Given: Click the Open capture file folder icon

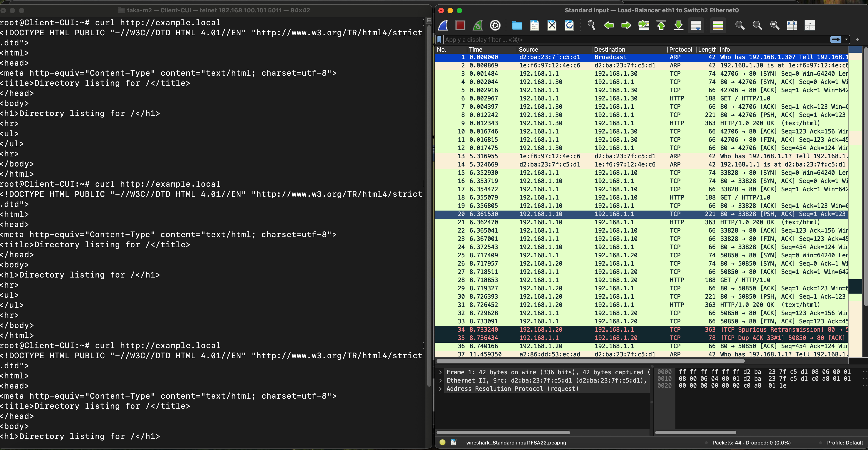Looking at the screenshot, I should point(517,25).
